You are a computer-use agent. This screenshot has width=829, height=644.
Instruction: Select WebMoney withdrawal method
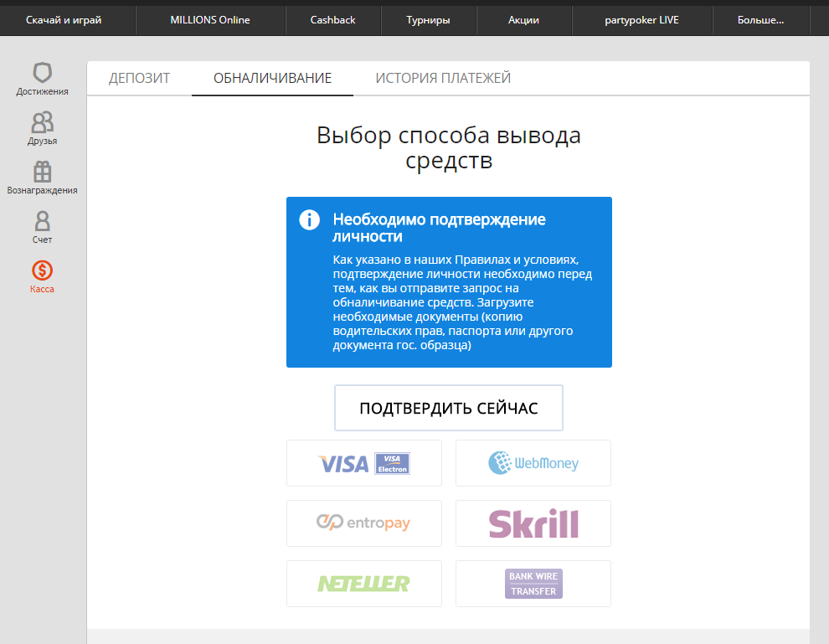coord(533,463)
